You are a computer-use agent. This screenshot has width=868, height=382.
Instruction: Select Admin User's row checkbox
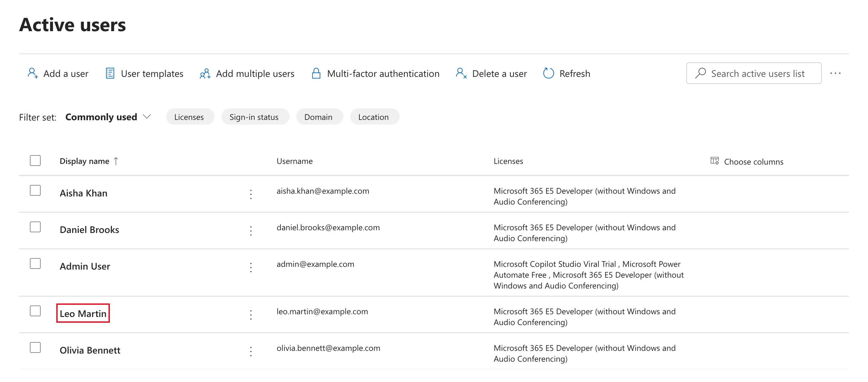tap(35, 263)
